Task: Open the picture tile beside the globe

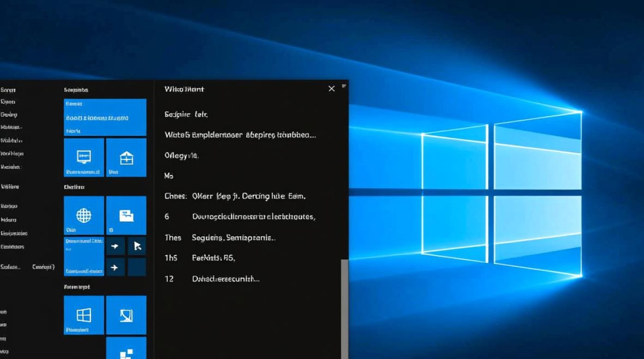Action: point(126,215)
